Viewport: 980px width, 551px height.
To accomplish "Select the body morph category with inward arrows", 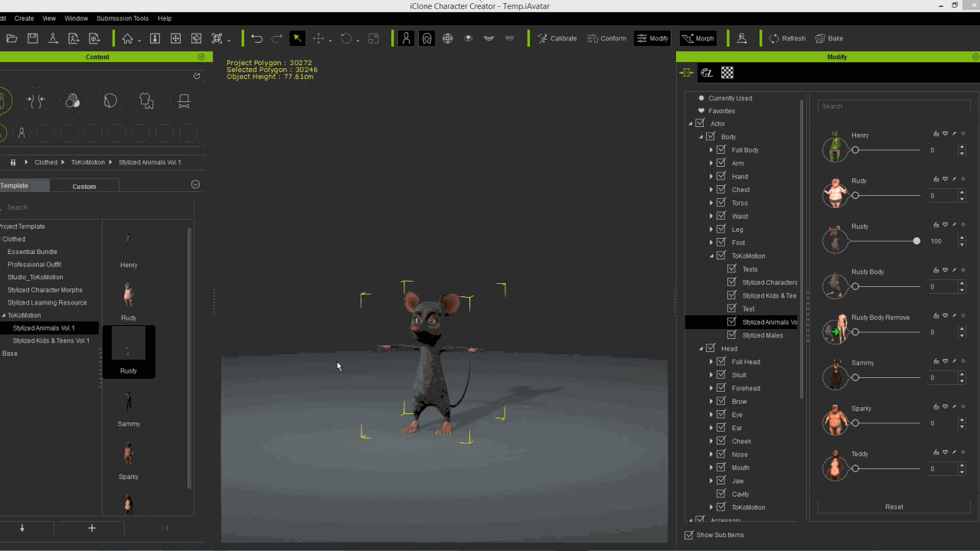I will pos(37,100).
